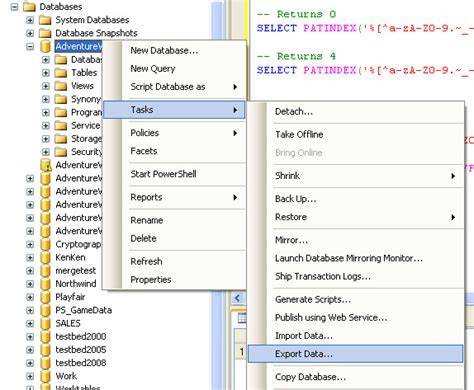Select Facets in context menu
The width and height of the screenshot is (474, 390).
click(174, 151)
